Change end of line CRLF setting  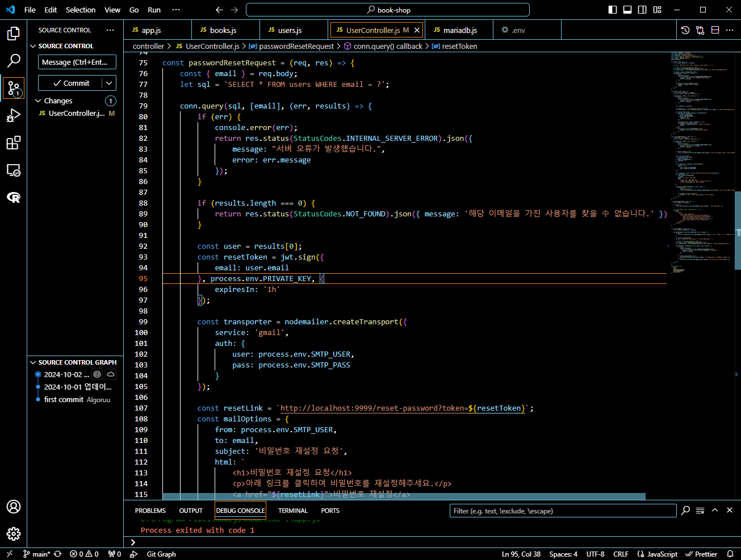tap(621, 554)
